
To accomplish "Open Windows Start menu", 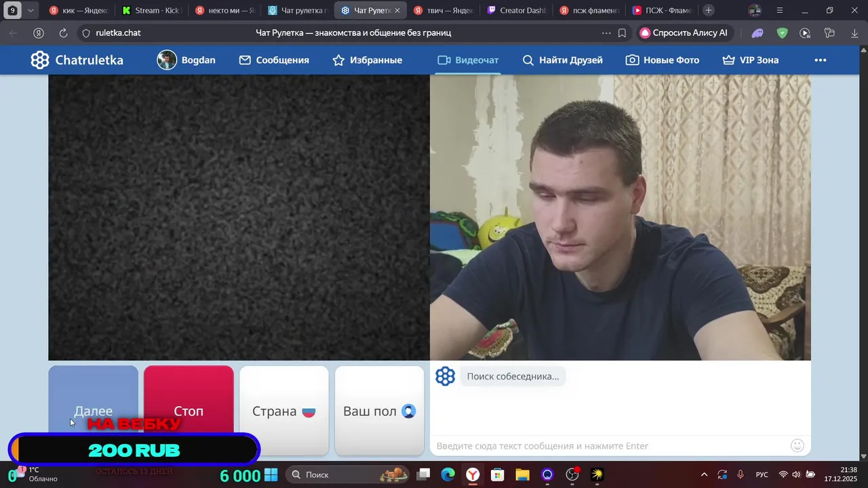I will click(271, 474).
